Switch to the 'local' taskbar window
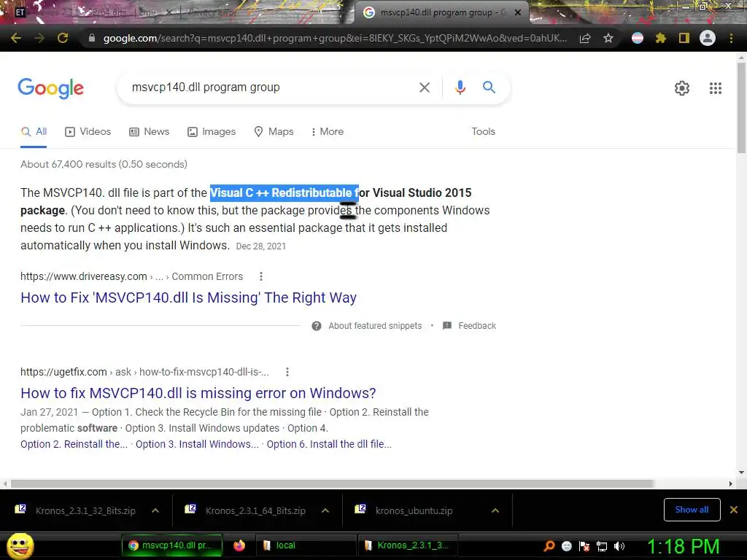The height and width of the screenshot is (560, 747). (306, 545)
